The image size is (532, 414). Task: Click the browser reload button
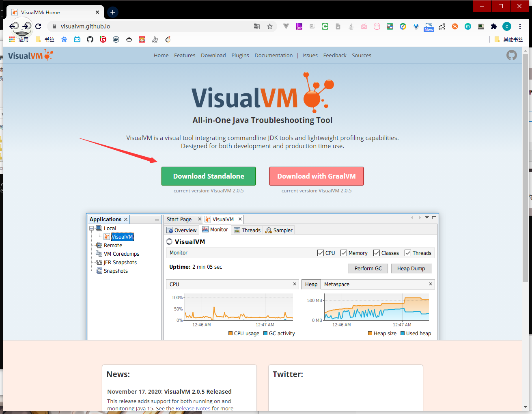point(38,26)
